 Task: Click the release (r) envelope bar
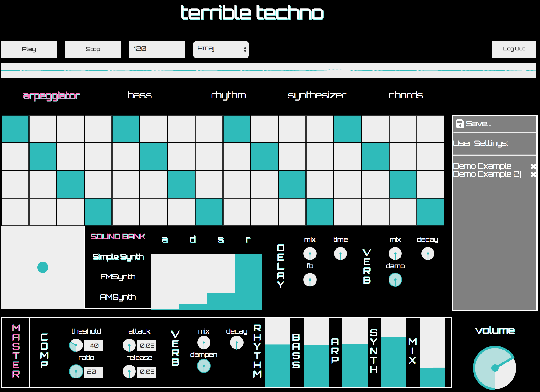pos(248,282)
